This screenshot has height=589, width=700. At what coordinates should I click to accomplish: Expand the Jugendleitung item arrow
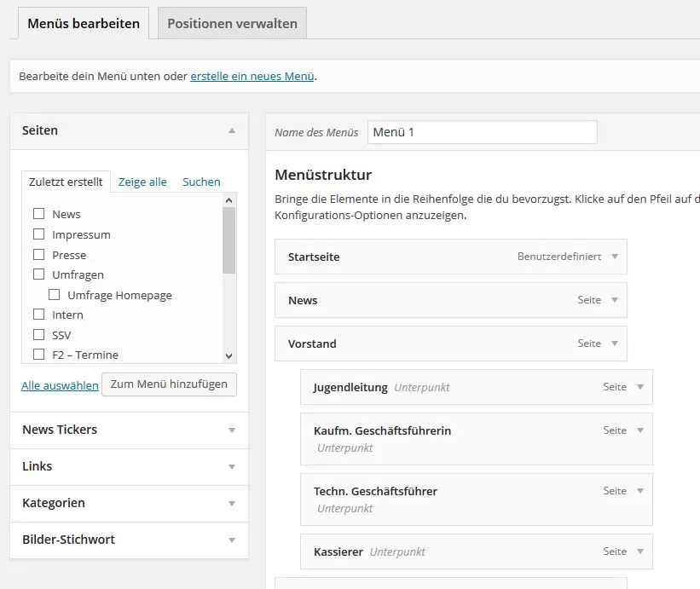click(x=640, y=387)
